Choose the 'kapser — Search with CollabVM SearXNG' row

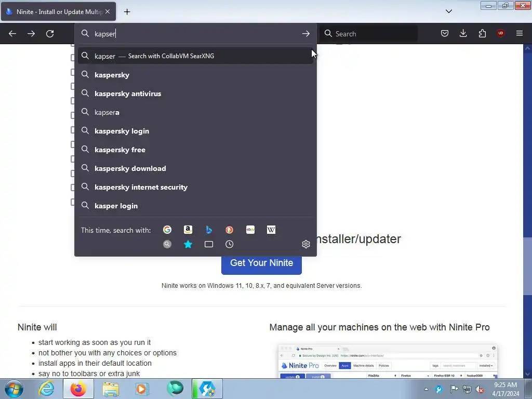click(195, 56)
